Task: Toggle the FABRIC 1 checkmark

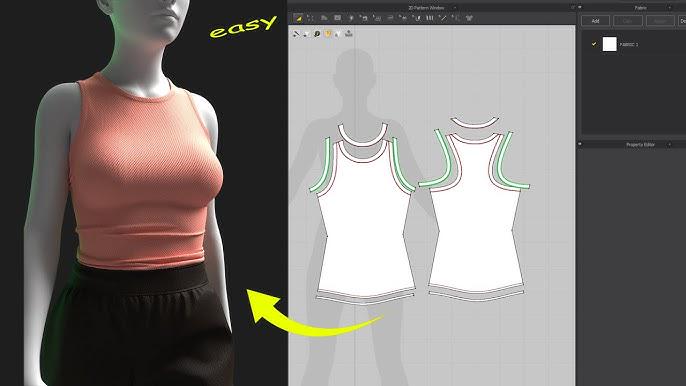Action: pyautogui.click(x=594, y=44)
